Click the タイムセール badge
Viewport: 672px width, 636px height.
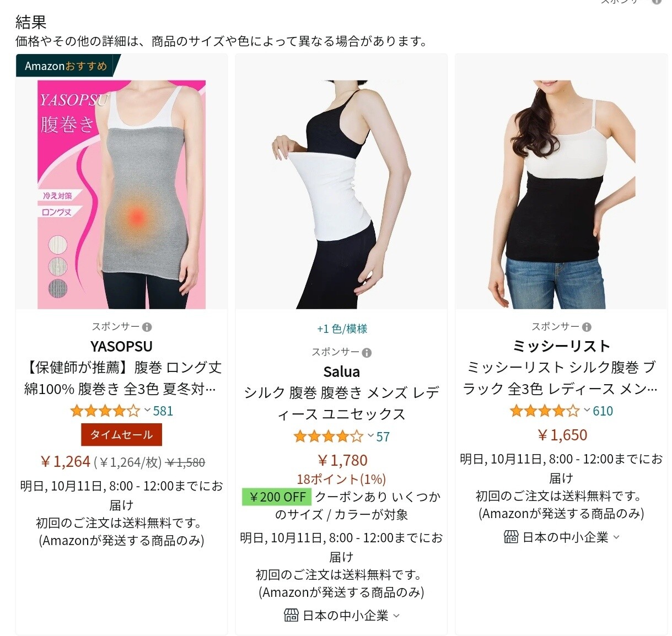(x=121, y=434)
